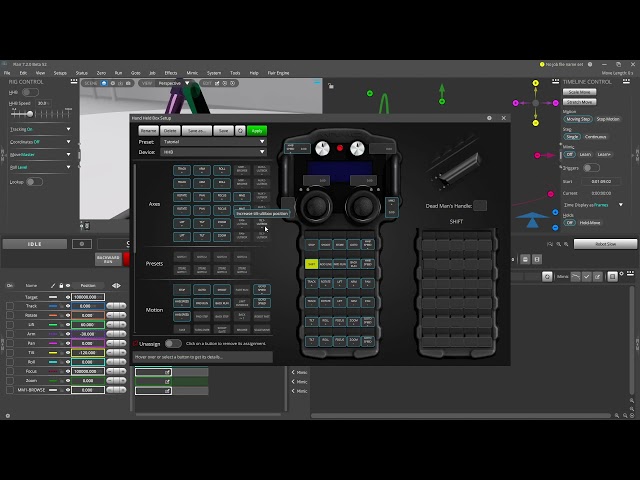Check the Lift axis checkbox
640x480 pixels.
click(10, 325)
